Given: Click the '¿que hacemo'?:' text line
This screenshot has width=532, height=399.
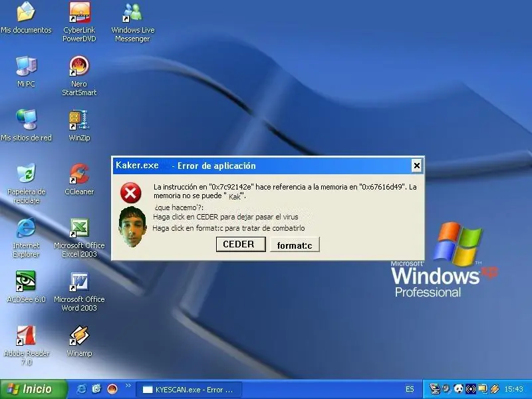Looking at the screenshot, I should [179, 207].
